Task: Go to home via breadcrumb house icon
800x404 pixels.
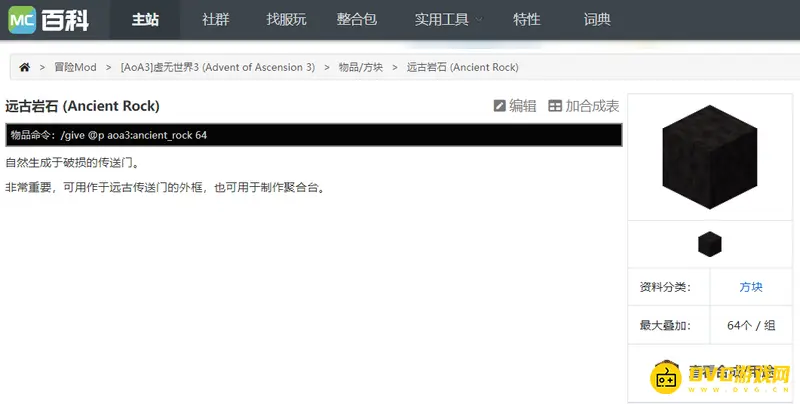Action: coord(25,67)
